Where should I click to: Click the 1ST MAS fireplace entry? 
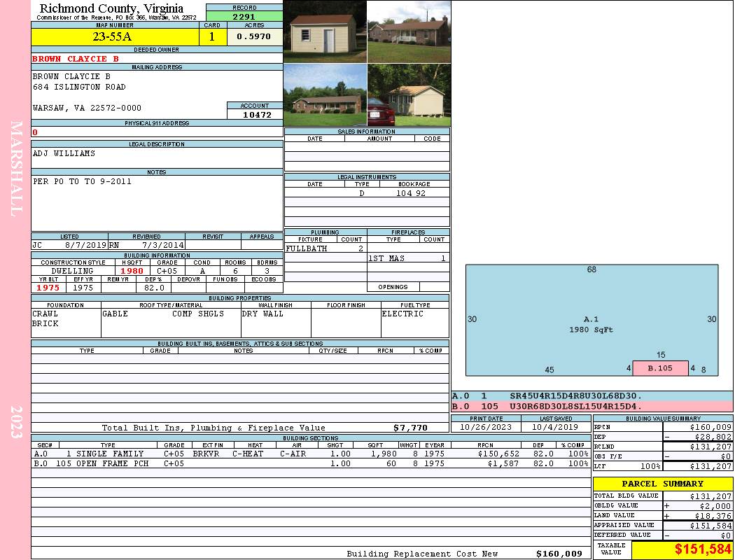click(408, 258)
